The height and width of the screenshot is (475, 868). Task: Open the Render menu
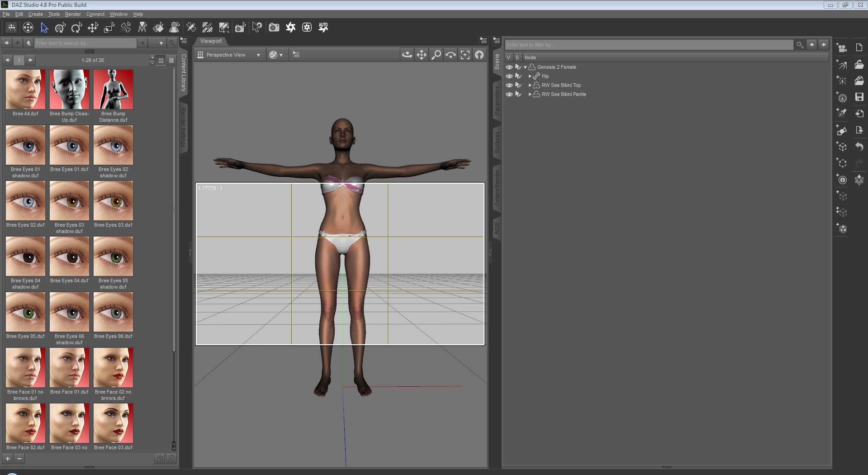pos(72,14)
